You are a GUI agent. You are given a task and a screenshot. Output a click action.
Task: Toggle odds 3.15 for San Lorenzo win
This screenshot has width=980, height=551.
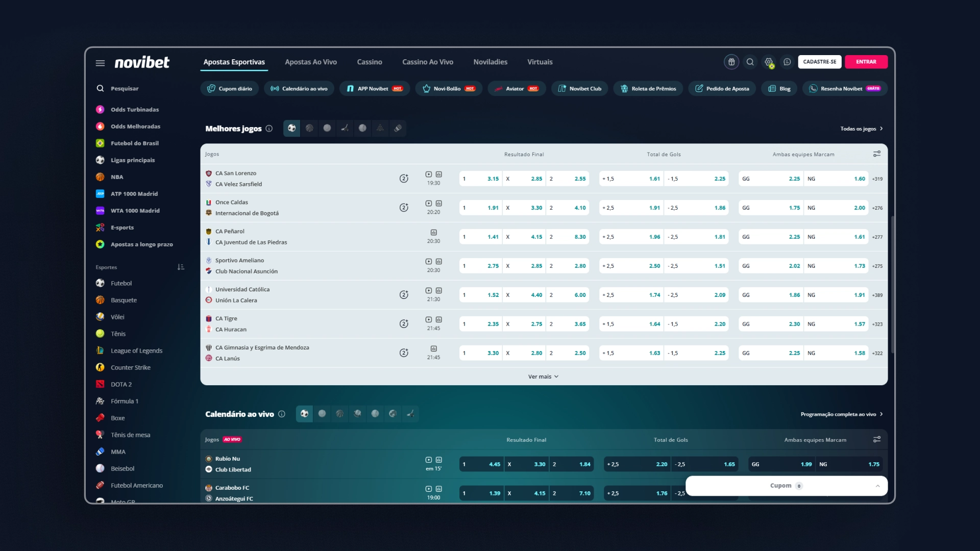click(x=480, y=179)
